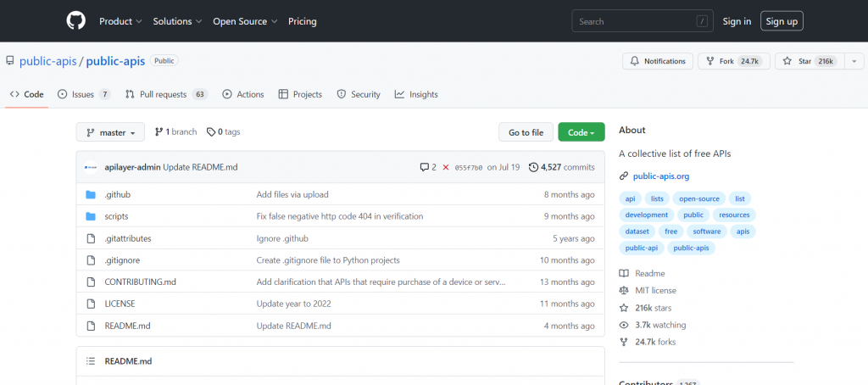Open the Actions tab
This screenshot has width=868, height=385.
[243, 94]
